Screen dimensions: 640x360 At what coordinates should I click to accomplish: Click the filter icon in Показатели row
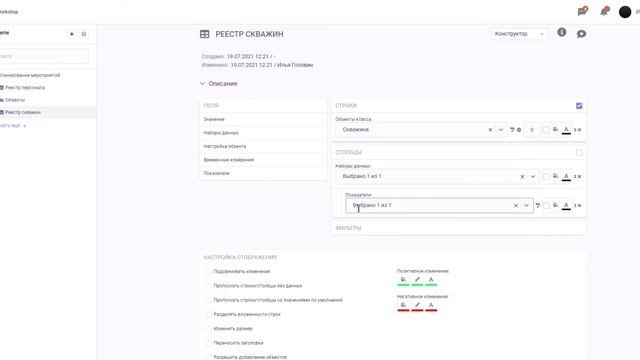coord(538,205)
